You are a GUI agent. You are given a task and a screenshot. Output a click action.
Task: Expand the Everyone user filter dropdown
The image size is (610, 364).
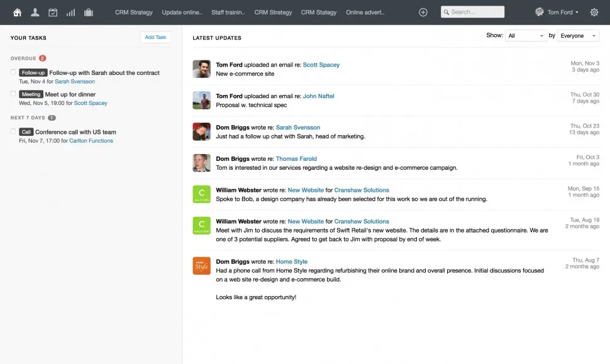578,36
